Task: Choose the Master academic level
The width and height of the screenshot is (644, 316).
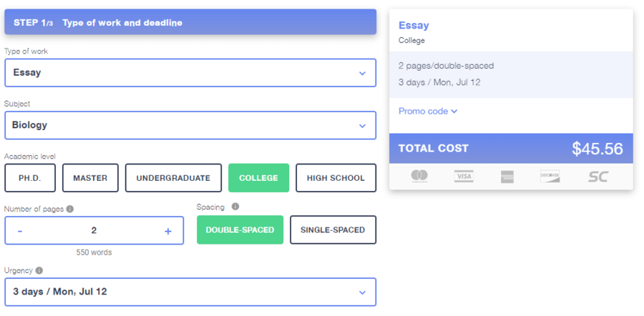Action: click(x=89, y=178)
